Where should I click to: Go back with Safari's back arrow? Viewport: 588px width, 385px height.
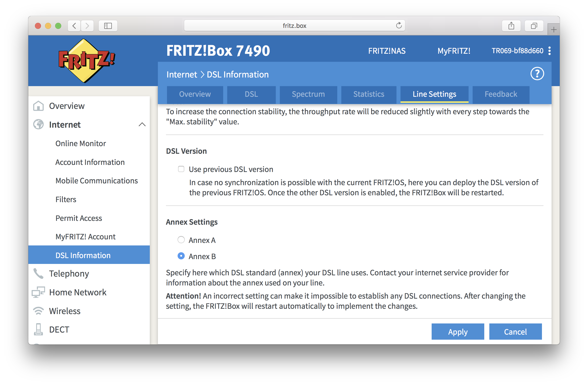point(74,26)
